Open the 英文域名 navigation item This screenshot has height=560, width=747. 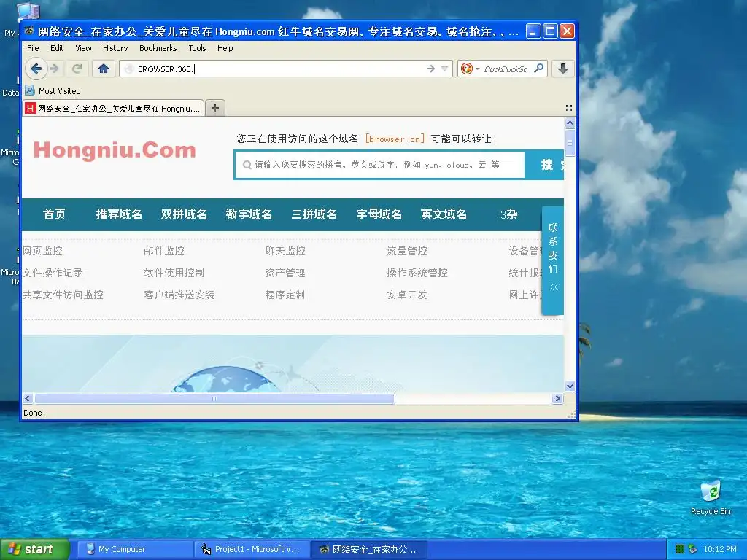(444, 214)
